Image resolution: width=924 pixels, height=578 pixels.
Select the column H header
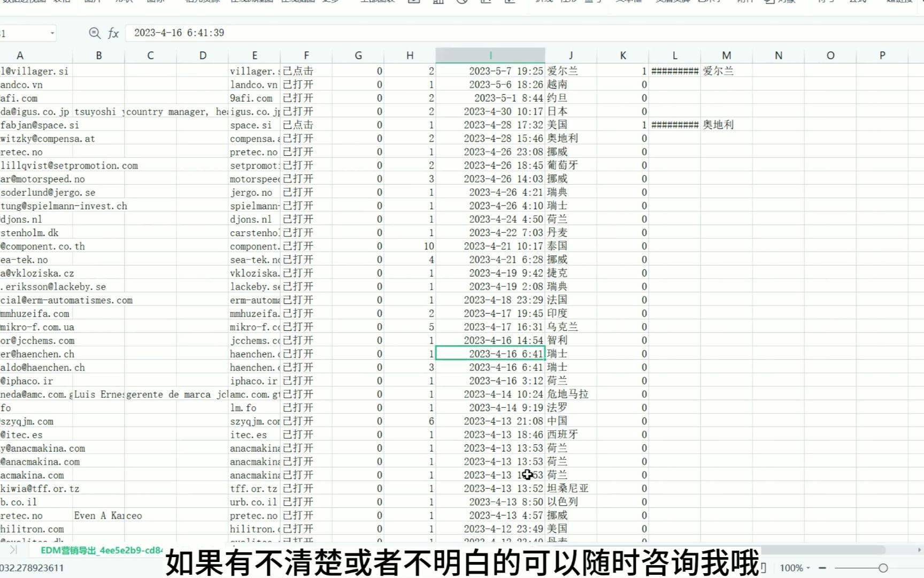410,55
